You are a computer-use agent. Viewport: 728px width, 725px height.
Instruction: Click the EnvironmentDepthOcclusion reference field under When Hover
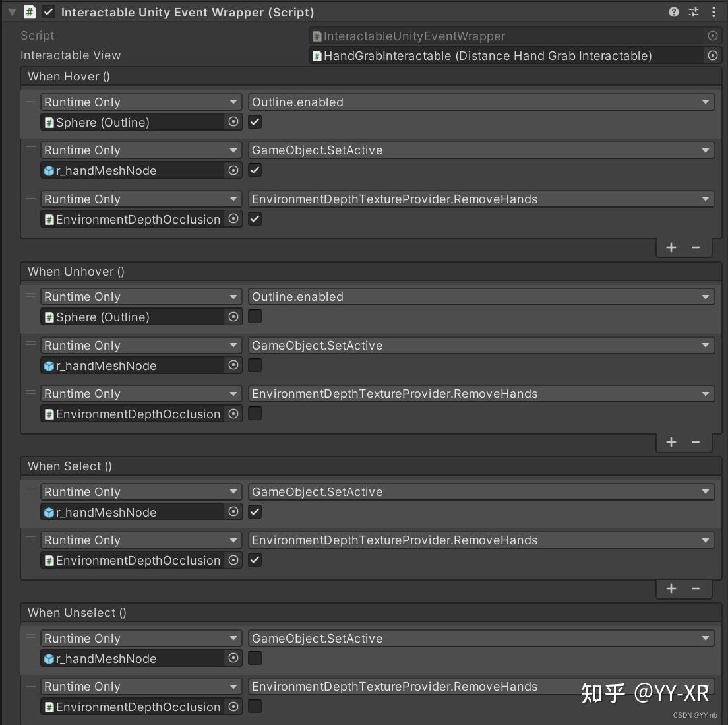click(132, 219)
